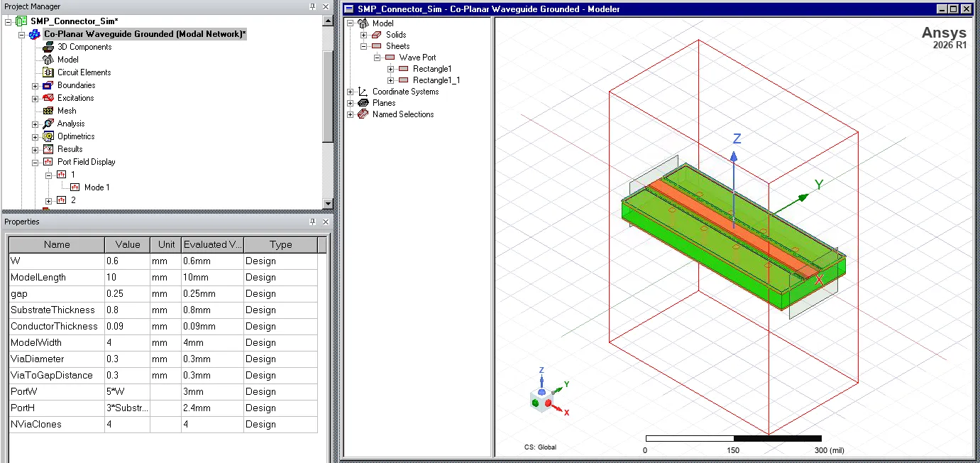This screenshot has width=980, height=463.
Task: Click the SMP_Connector_Sim project icon
Action: point(21,21)
